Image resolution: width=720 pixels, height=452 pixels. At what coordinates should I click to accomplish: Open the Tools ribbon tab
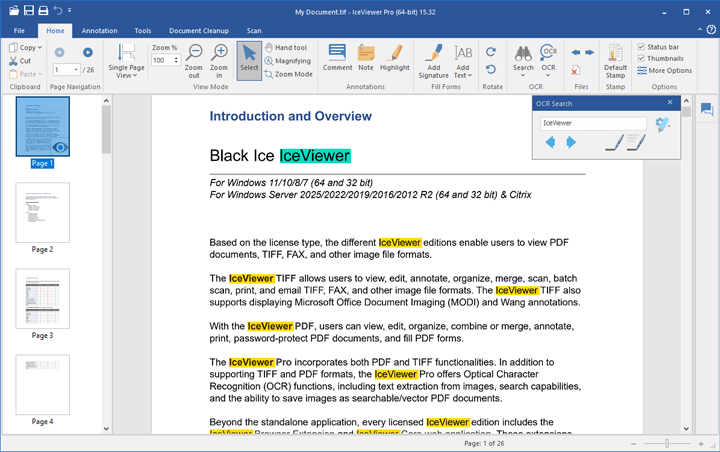tap(143, 31)
